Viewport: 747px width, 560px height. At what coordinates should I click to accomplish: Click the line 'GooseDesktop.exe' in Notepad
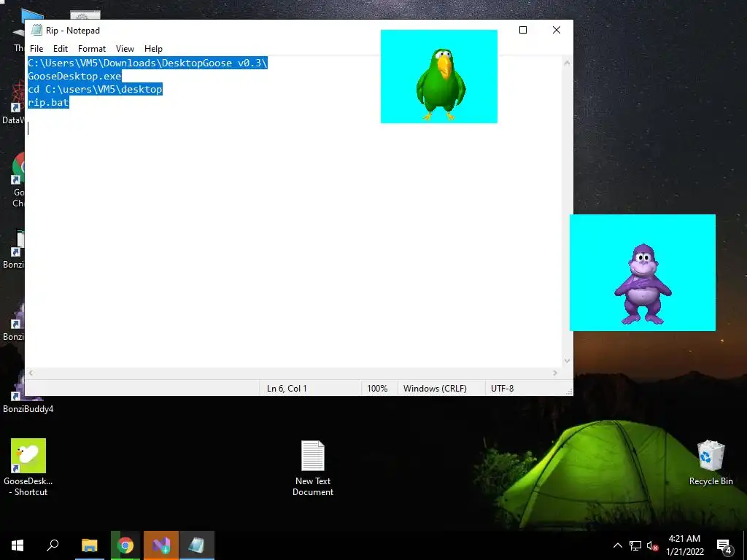tap(75, 76)
